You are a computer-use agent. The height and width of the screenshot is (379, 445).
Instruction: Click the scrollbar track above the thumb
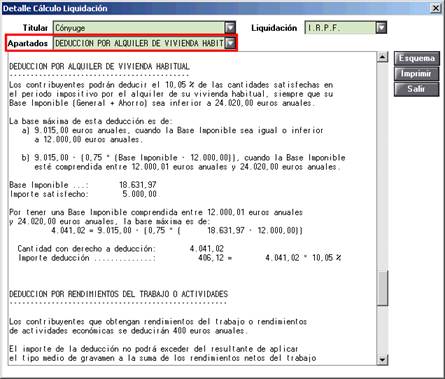[383, 167]
